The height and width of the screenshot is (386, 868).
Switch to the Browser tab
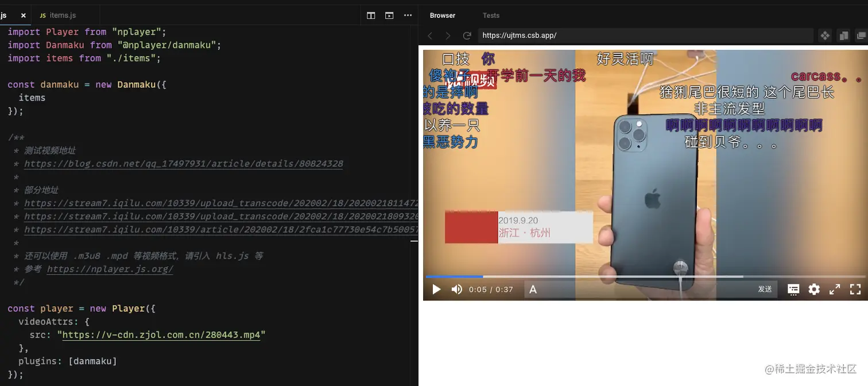[x=443, y=16]
